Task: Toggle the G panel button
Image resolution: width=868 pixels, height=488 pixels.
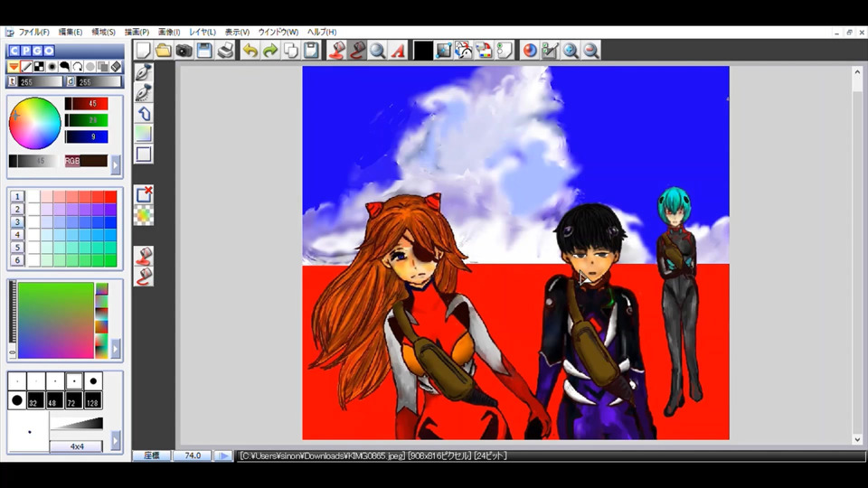Action: click(x=37, y=51)
